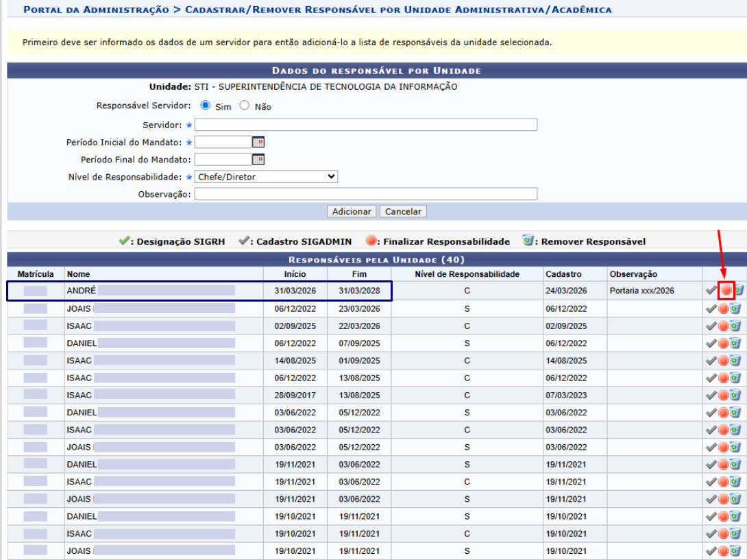This screenshot has height=560, width=747.
Task: Open calendar picker for Período Inicial do Mandato
Action: 258,142
